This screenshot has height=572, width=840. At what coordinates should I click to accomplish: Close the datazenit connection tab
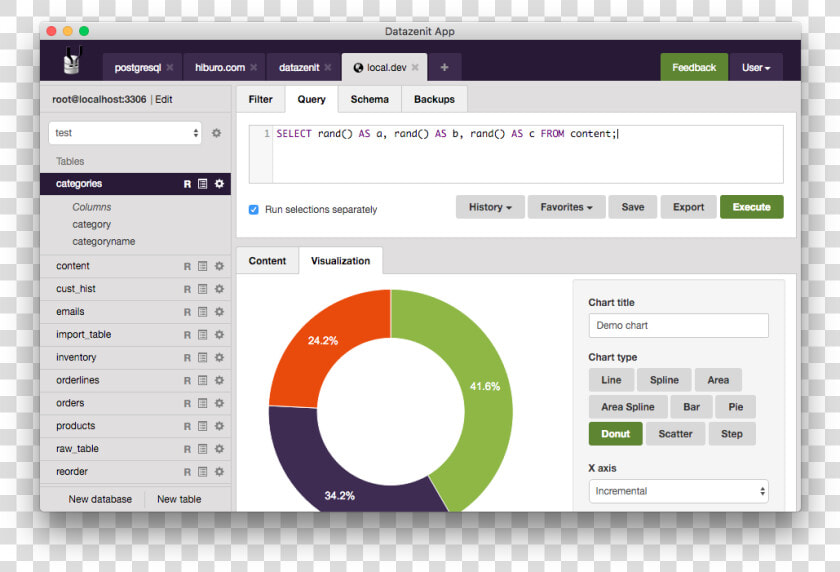click(x=328, y=67)
